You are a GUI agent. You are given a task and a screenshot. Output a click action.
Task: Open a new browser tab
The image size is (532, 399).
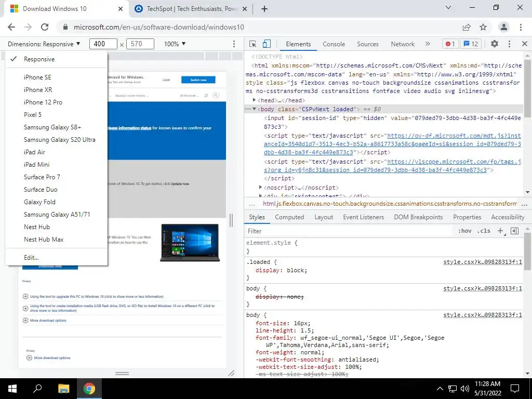pos(264,9)
